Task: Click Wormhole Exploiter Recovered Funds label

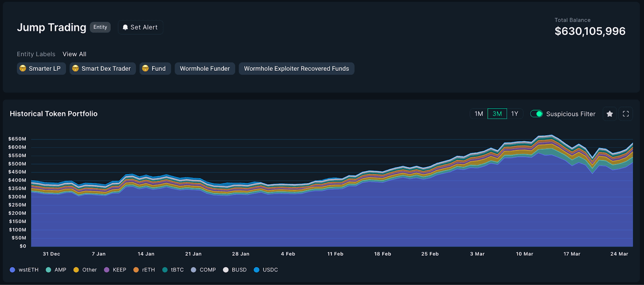Action: click(297, 69)
